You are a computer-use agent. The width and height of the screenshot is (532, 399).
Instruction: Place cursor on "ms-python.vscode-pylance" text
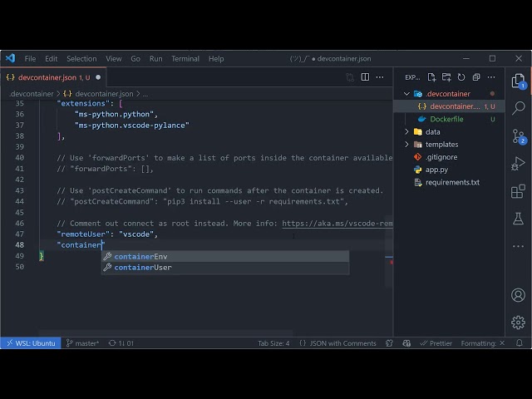[132, 126]
